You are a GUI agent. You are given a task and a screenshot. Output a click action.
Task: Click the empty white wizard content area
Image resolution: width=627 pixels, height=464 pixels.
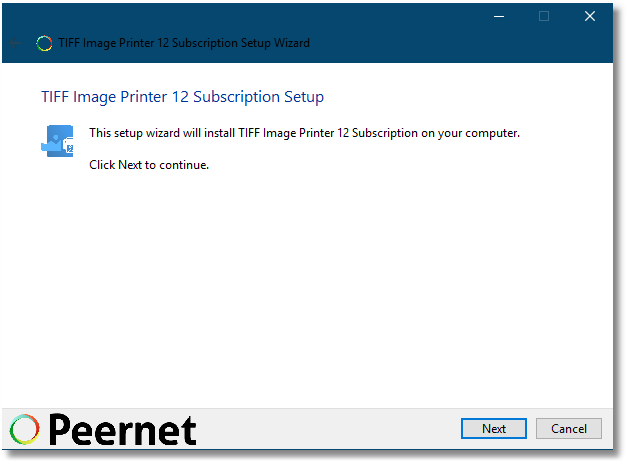(x=307, y=288)
